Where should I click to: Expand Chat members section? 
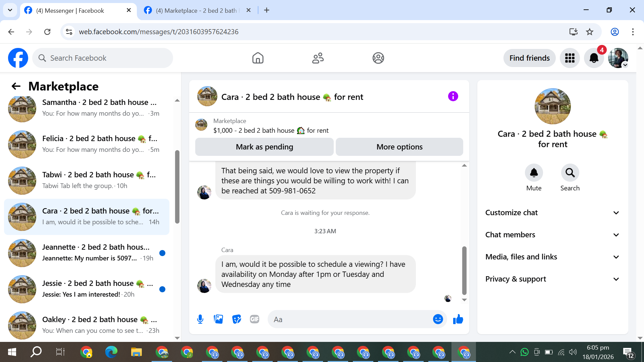[552, 235]
